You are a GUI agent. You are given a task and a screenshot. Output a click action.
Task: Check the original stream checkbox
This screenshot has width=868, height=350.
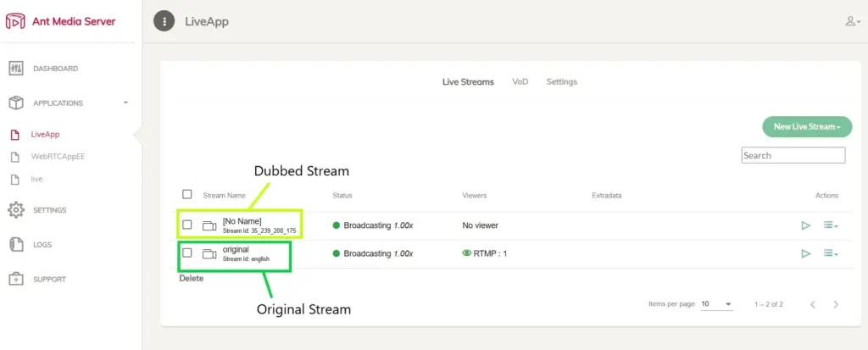(187, 253)
